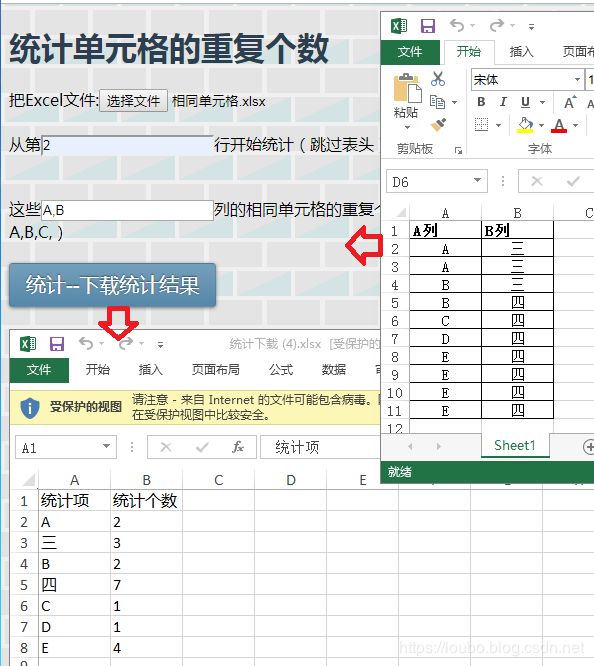The height and width of the screenshot is (666, 594).
Task: Switch to the 开始 tab in the lower Excel window
Action: (x=98, y=370)
